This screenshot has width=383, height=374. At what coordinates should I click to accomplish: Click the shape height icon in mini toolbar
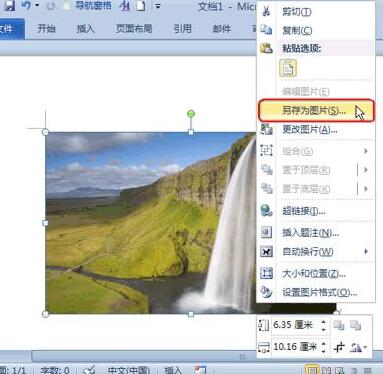click(264, 325)
